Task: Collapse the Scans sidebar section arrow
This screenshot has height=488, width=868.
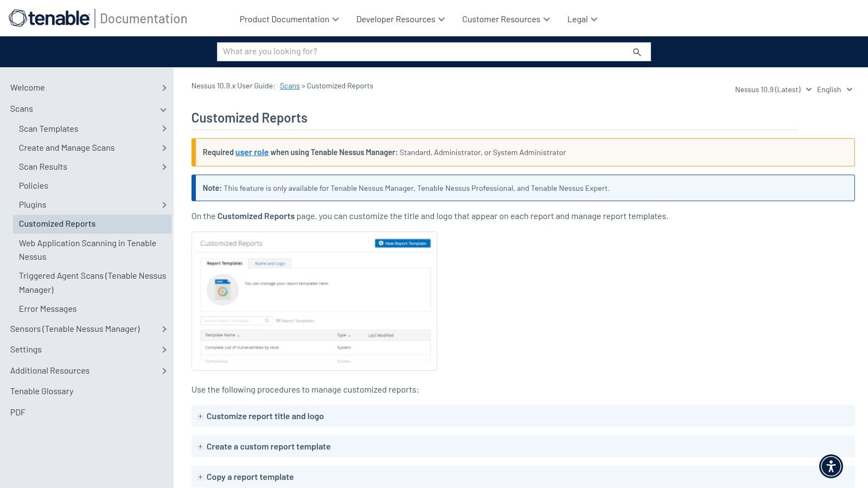Action: pos(163,110)
